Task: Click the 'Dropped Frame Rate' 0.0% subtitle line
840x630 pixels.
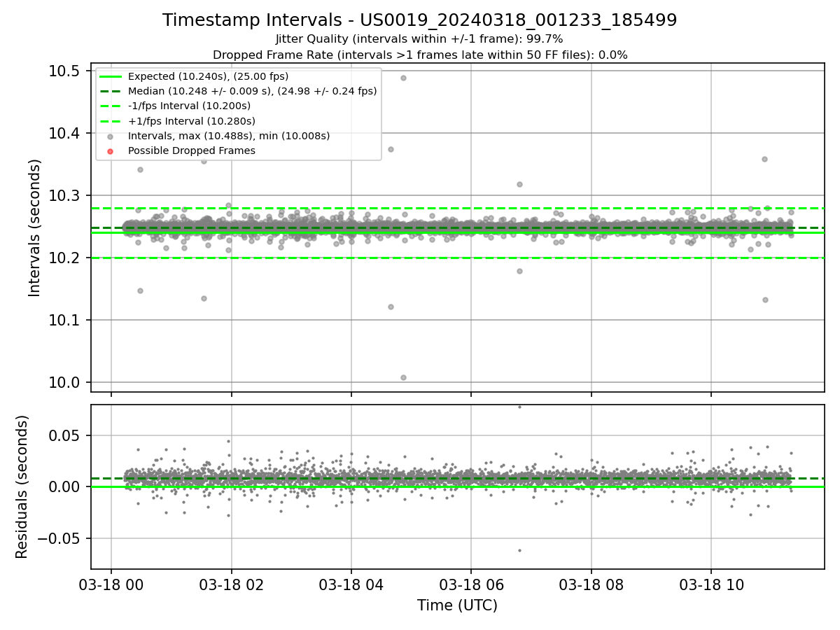Action: coord(420,55)
